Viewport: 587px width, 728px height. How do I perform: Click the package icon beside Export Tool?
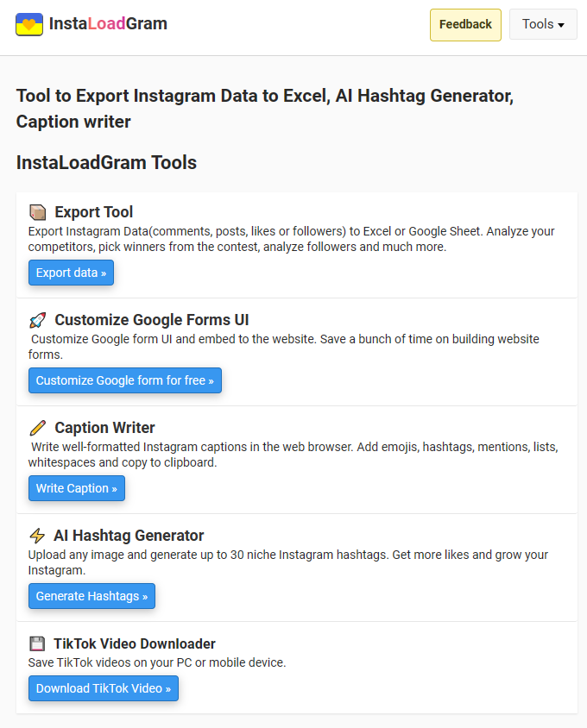coord(37,212)
